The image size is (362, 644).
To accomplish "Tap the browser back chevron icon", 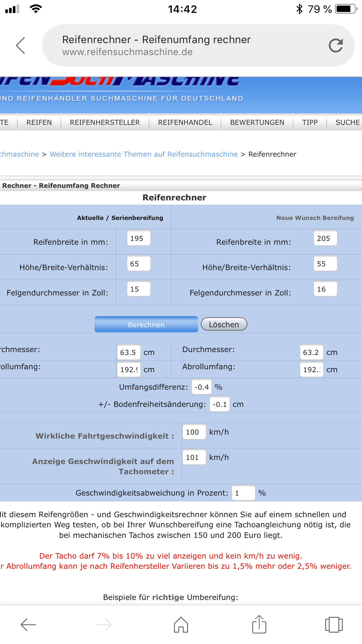I will click(x=20, y=45).
